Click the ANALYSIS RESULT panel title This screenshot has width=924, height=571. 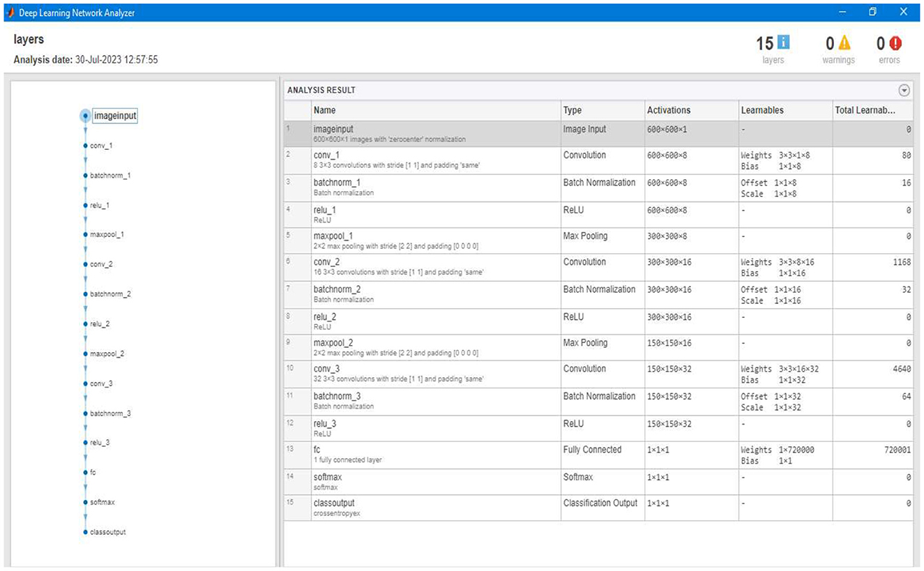321,90
